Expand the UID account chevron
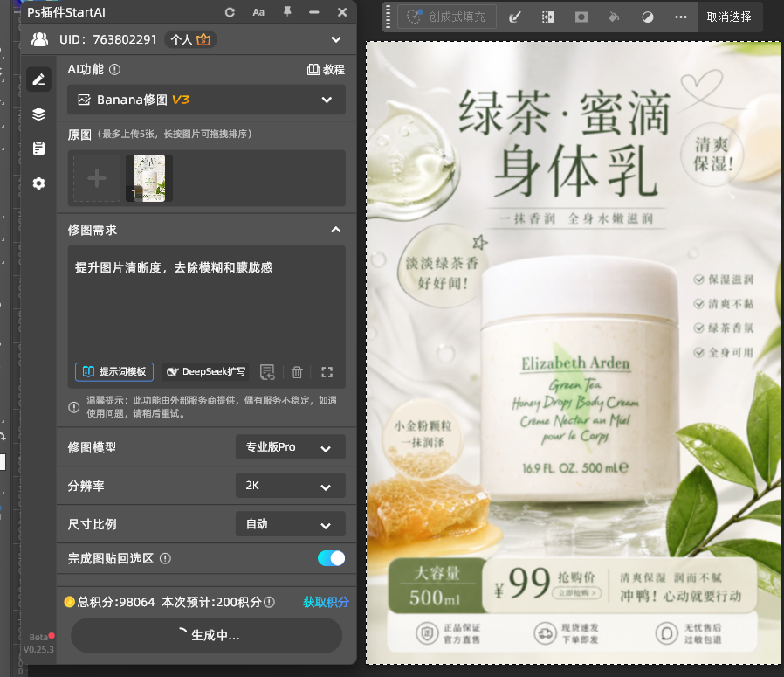Image resolution: width=784 pixels, height=677 pixels. 336,39
